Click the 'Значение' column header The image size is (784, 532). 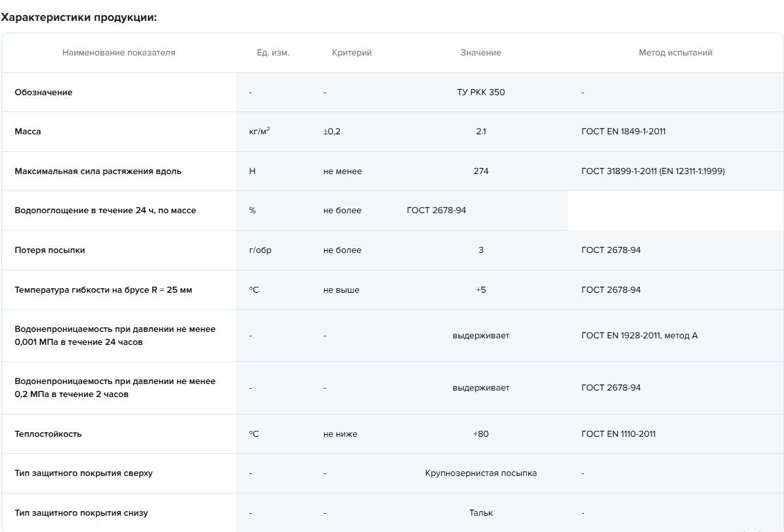coord(481,53)
